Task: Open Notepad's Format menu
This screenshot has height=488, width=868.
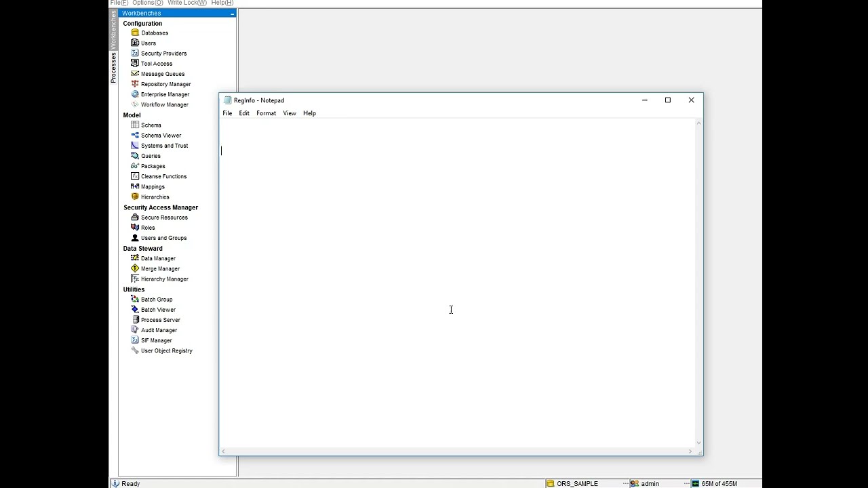Action: point(266,113)
